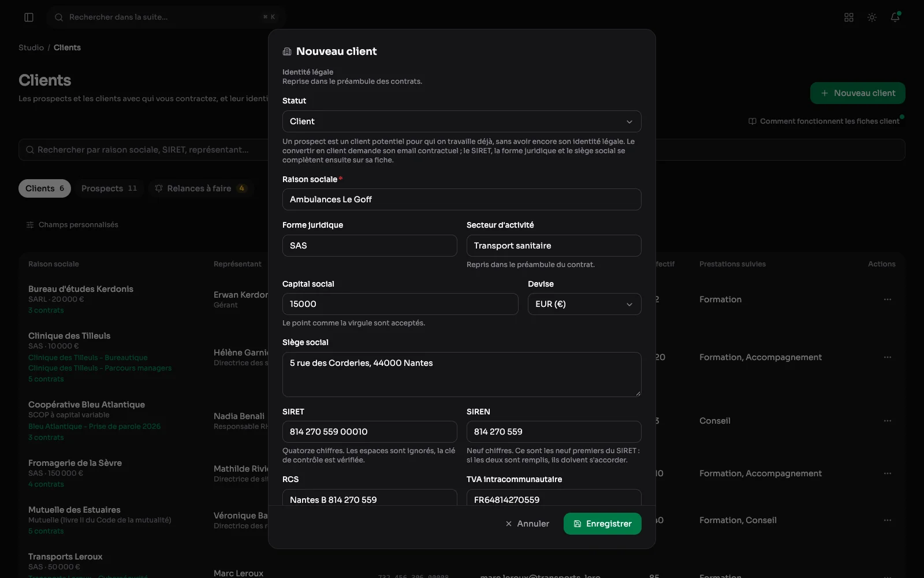Switch to the Prospects tab
The height and width of the screenshot is (578, 924).
point(109,188)
